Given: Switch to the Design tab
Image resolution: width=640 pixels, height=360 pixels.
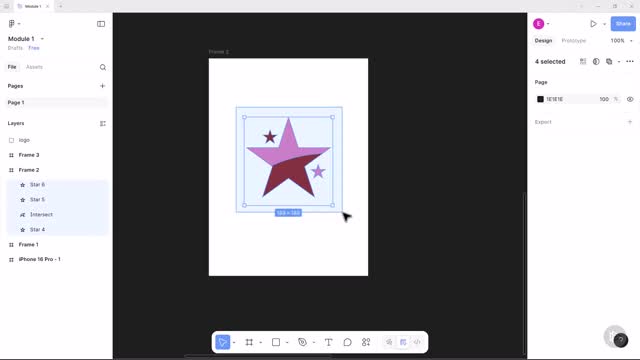Looking at the screenshot, I should (543, 41).
